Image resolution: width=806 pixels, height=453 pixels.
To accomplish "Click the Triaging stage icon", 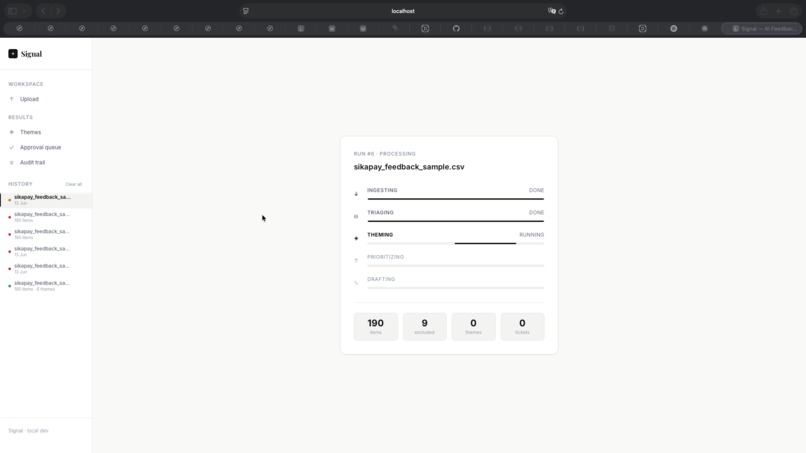I will click(x=356, y=216).
